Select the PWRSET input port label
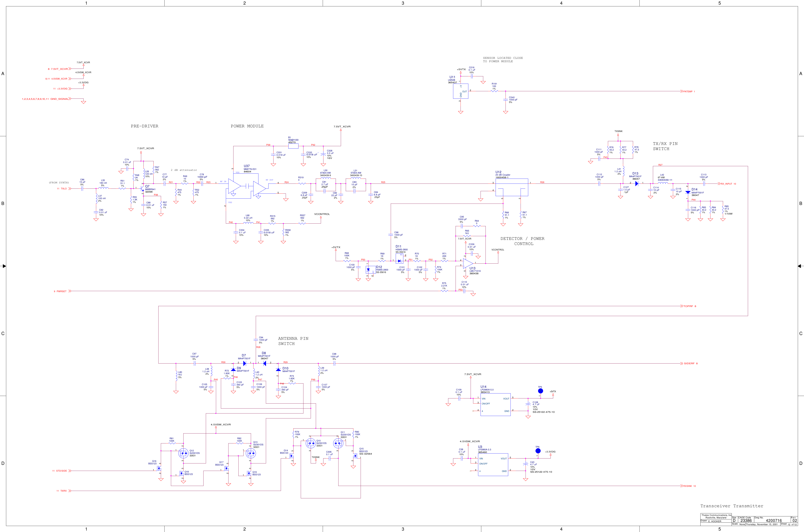The width and height of the screenshot is (804, 532). 62,291
